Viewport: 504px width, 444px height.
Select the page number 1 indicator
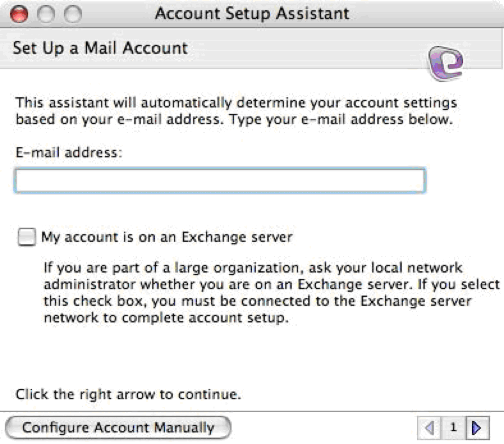pos(453,428)
